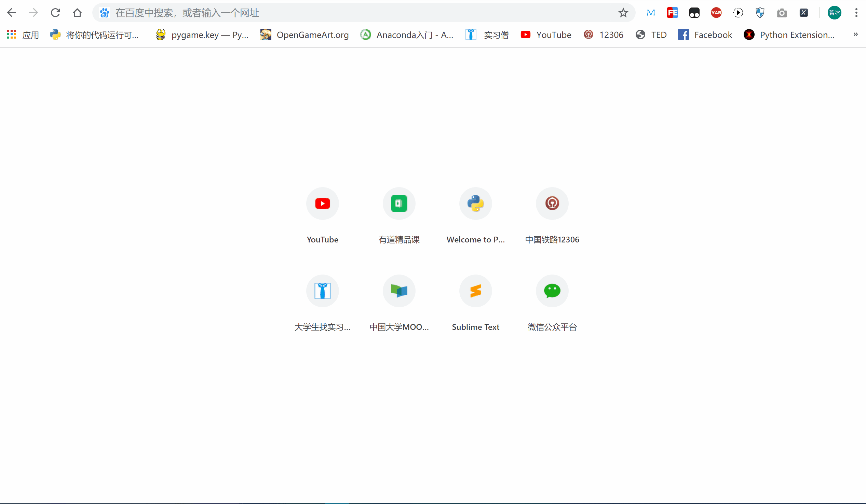The image size is (866, 504).
Task: Open the 应用 apps shortcut
Action: [x=23, y=35]
